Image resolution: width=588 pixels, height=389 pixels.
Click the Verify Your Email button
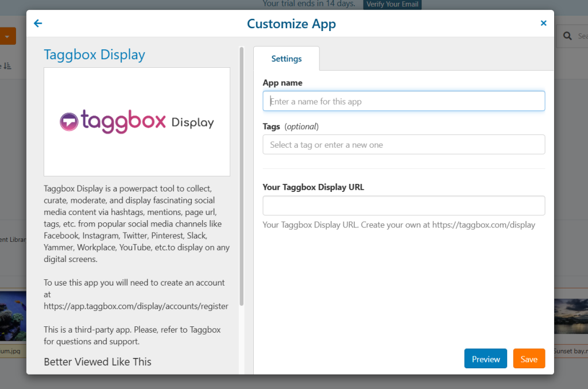click(x=392, y=4)
